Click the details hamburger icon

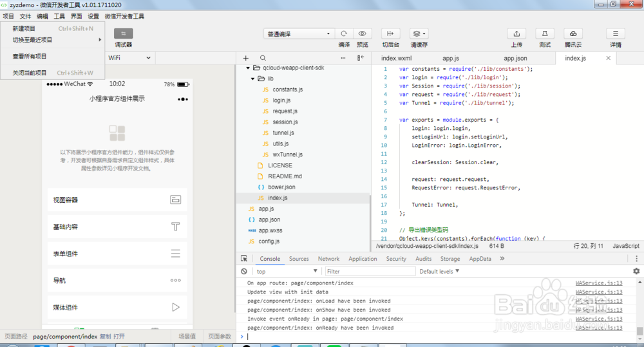point(615,33)
